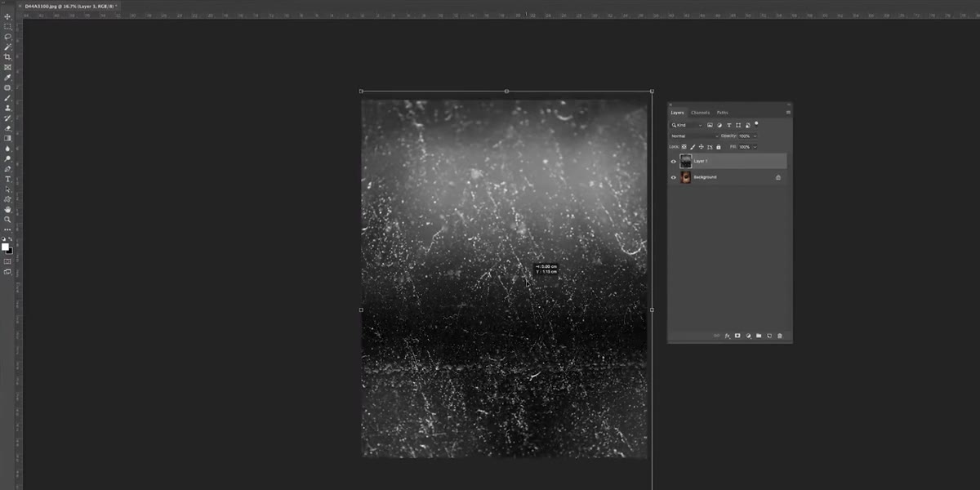Create new fill or adjustment layer
Screen dimensions: 980x490
tap(748, 336)
